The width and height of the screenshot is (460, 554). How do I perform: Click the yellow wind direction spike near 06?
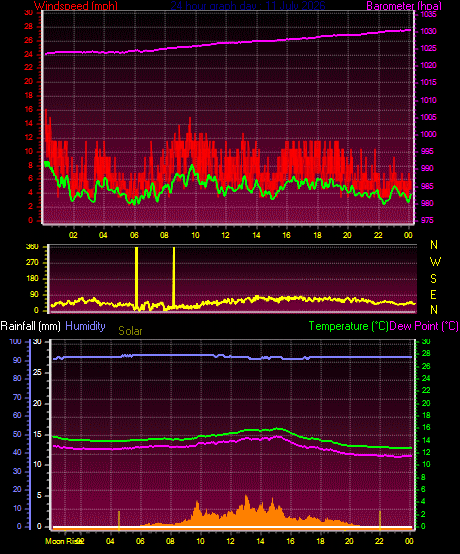136,277
